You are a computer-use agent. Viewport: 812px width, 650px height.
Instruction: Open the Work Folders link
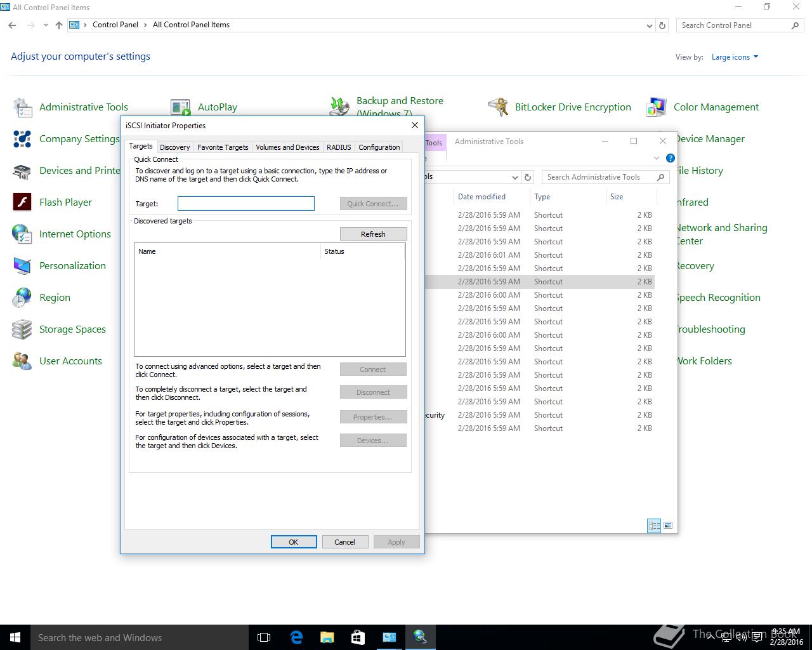704,361
